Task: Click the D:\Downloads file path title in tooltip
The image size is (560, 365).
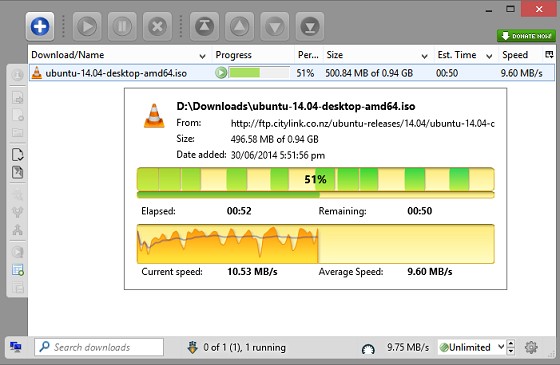Action: point(296,106)
